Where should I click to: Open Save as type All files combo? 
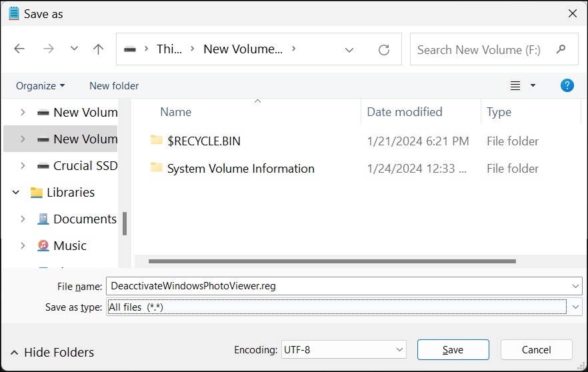point(344,307)
